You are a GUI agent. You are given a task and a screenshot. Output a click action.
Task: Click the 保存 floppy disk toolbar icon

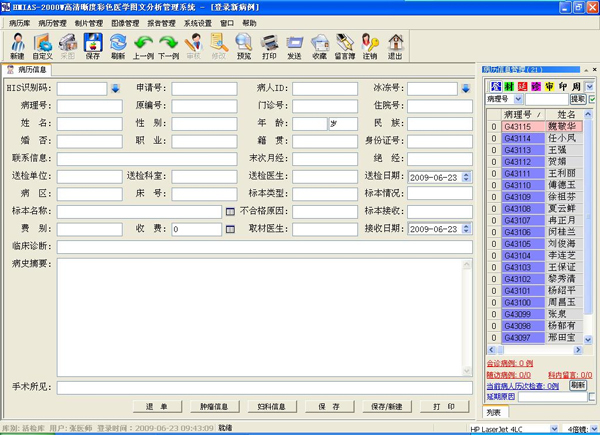point(93,46)
